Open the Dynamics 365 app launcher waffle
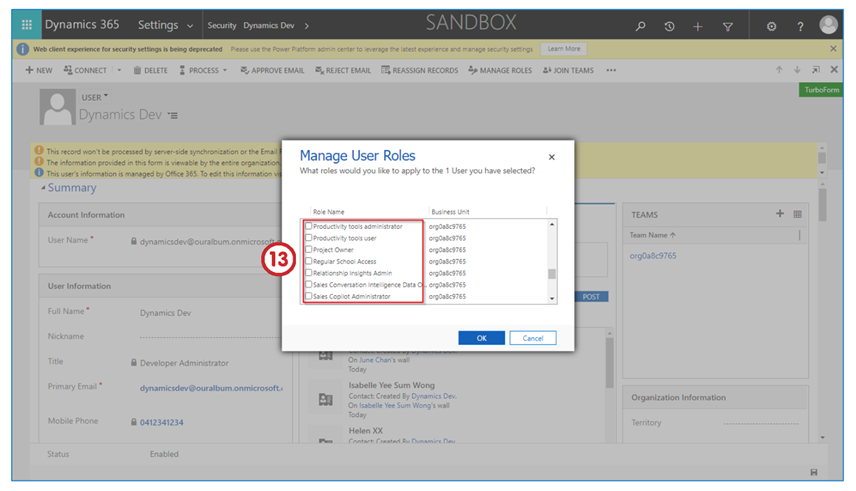The width and height of the screenshot is (856, 491). 26,25
